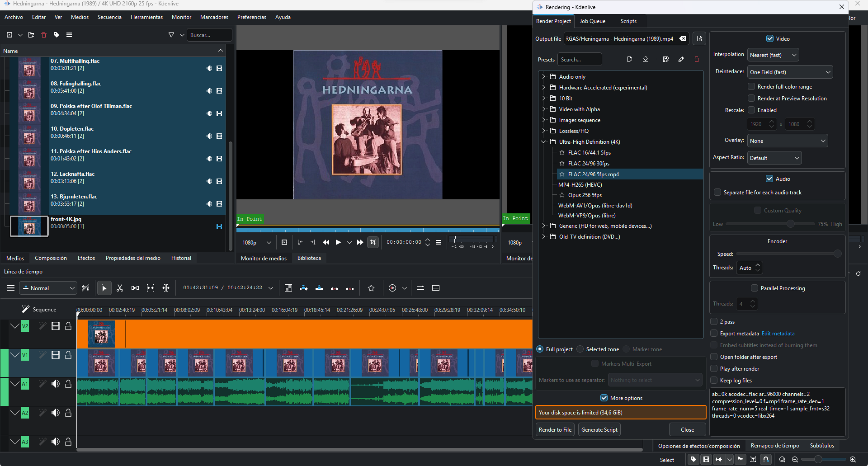Click the favorite effects star icon
This screenshot has height=466, width=868.
[371, 288]
